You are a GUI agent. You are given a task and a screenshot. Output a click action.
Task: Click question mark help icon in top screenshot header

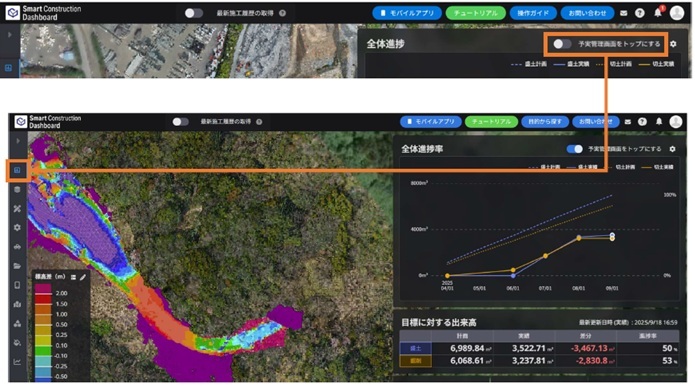(640, 13)
